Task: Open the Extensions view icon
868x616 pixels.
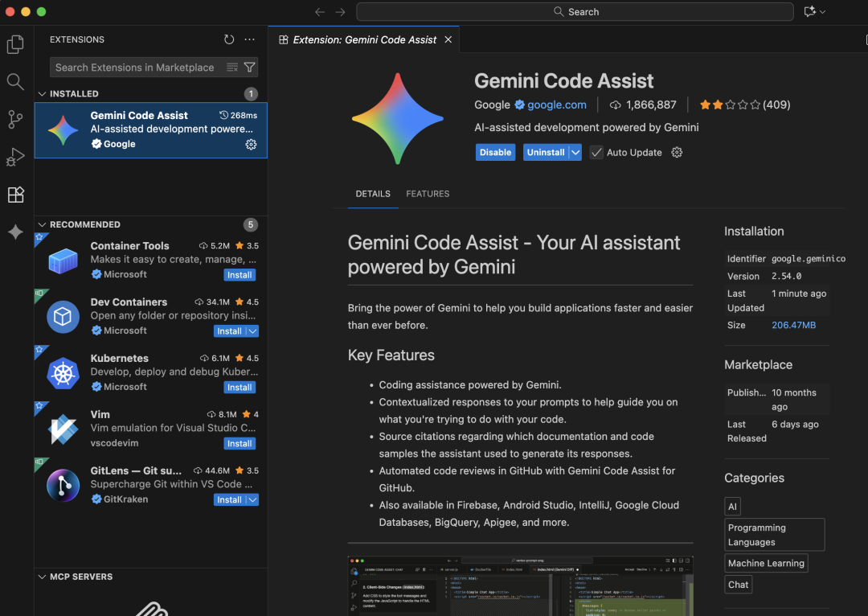Action: point(15,195)
